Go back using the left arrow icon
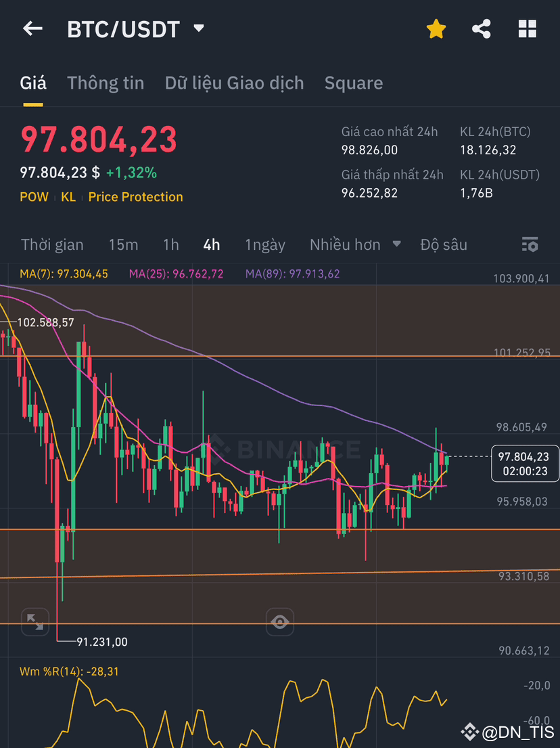 coord(32,29)
